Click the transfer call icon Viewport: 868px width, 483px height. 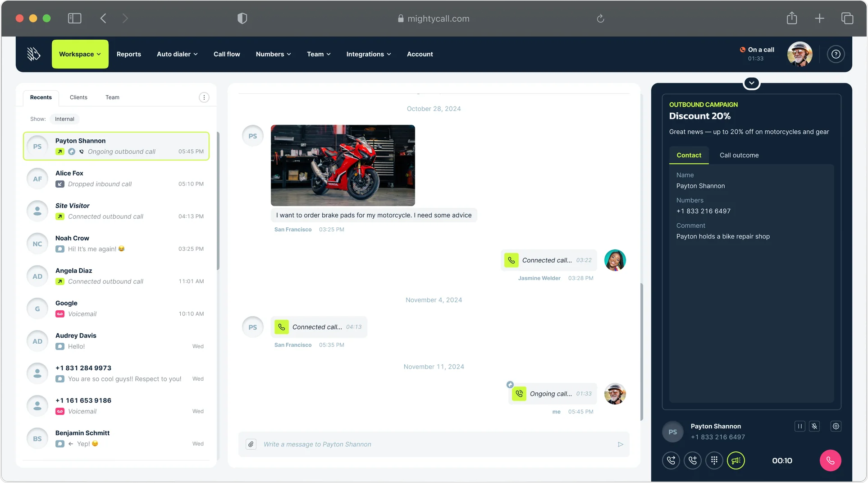pyautogui.click(x=671, y=460)
